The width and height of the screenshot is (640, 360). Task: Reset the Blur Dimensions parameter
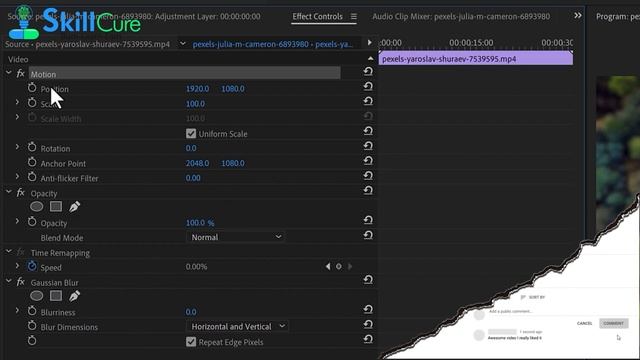tap(368, 324)
